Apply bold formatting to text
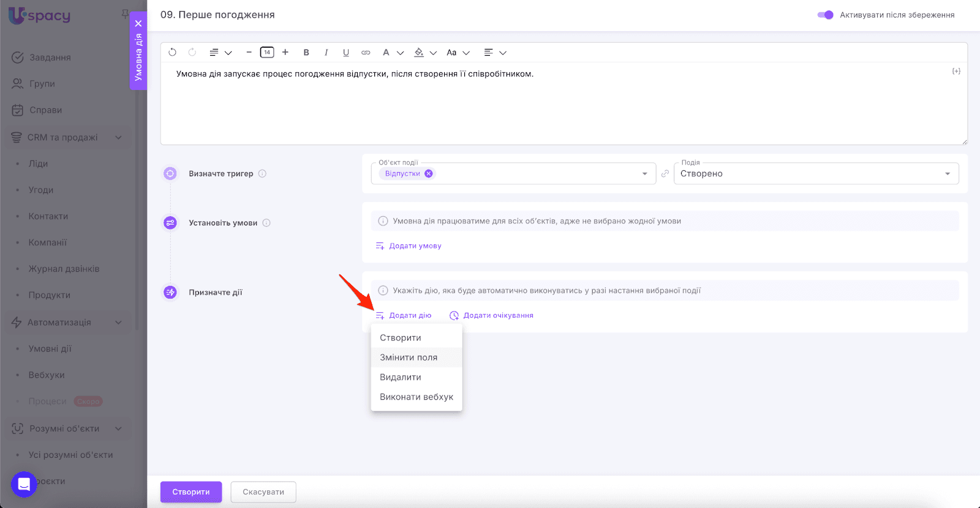Image resolution: width=980 pixels, height=508 pixels. point(306,53)
